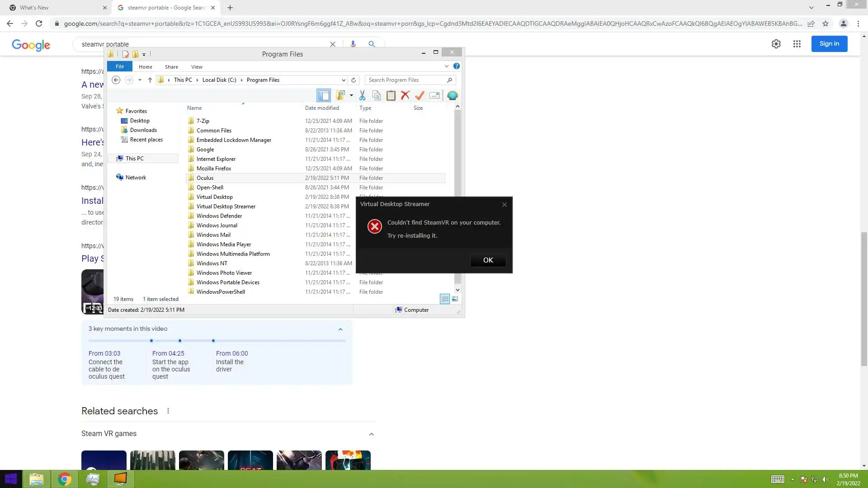Click the Email envelope icon in toolbar
This screenshot has height=488, width=868.
(434, 95)
